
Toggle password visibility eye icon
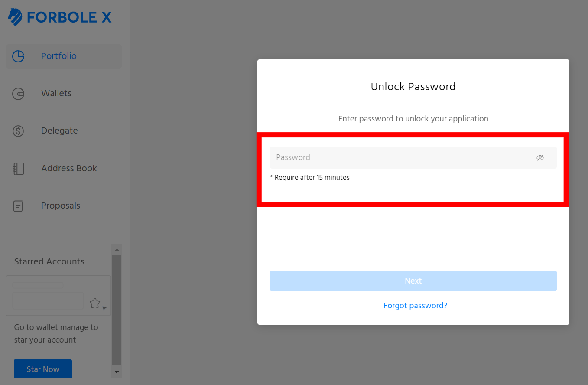pos(540,157)
